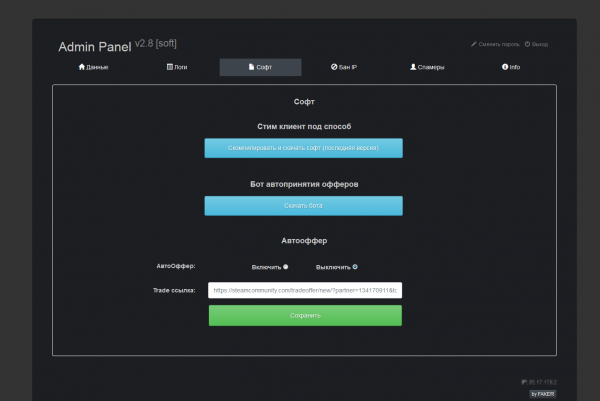Click the table icon beside Логи

tap(169, 67)
